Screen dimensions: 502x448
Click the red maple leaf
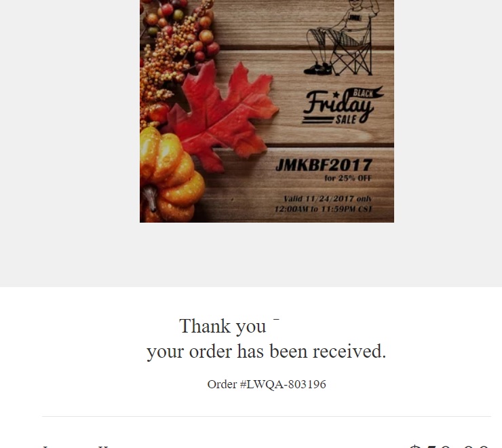[222, 117]
